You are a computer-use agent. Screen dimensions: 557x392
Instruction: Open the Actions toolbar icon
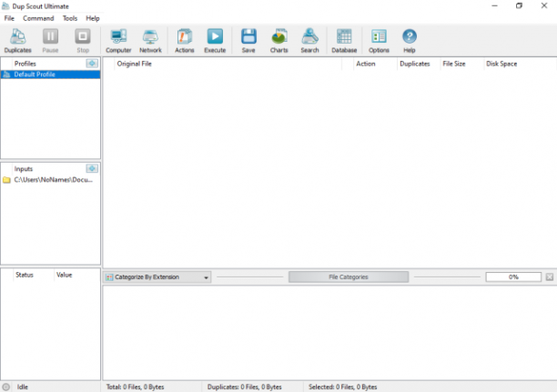click(x=185, y=41)
